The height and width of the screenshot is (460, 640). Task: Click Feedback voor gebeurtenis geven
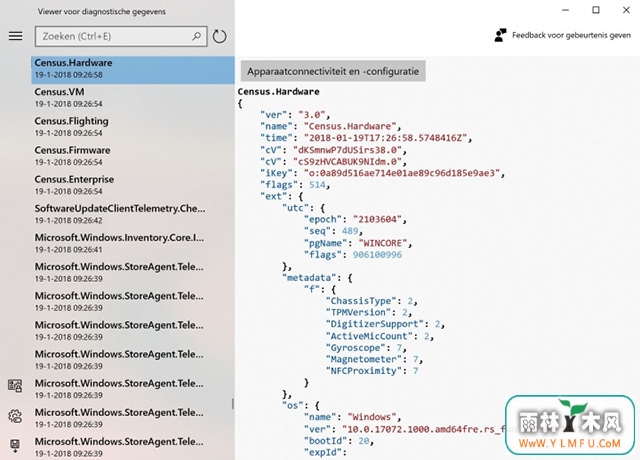[571, 36]
